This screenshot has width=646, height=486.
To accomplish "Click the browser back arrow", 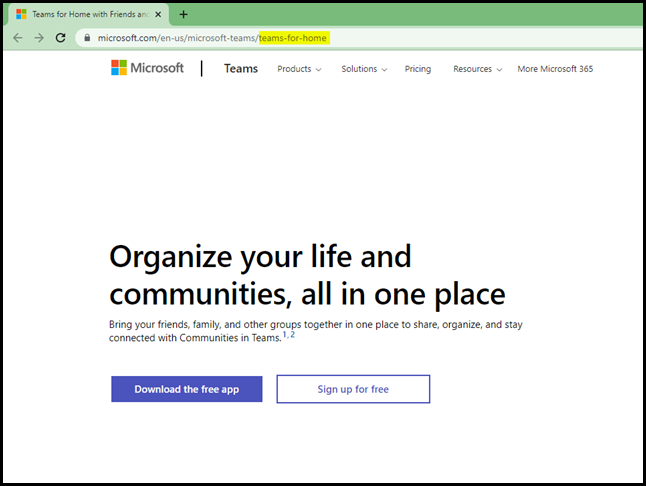I will [x=17, y=38].
